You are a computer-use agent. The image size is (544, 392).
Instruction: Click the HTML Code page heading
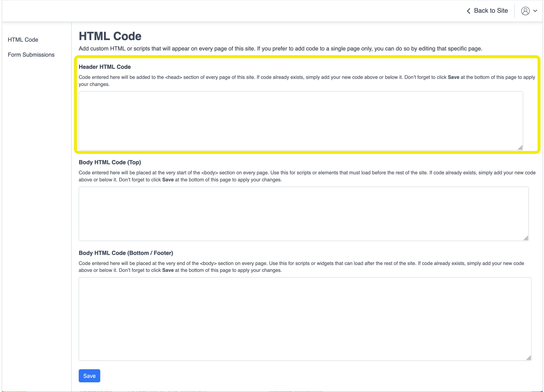(x=110, y=36)
